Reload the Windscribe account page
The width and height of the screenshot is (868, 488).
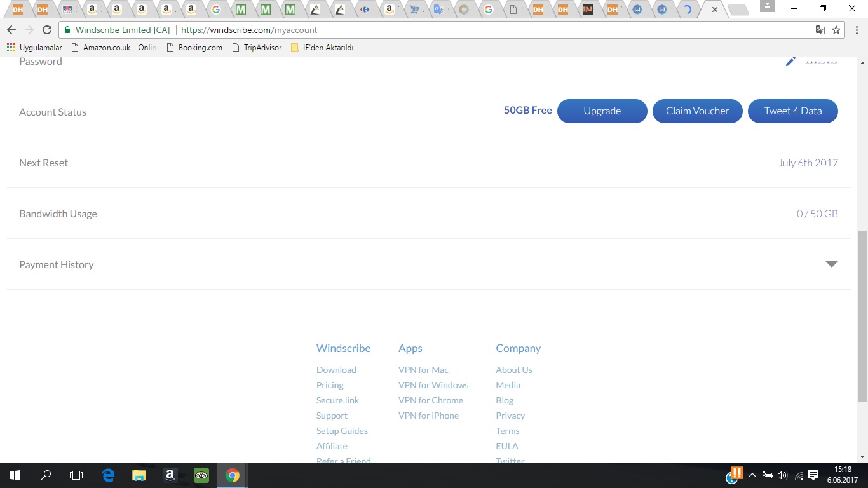[x=46, y=30]
